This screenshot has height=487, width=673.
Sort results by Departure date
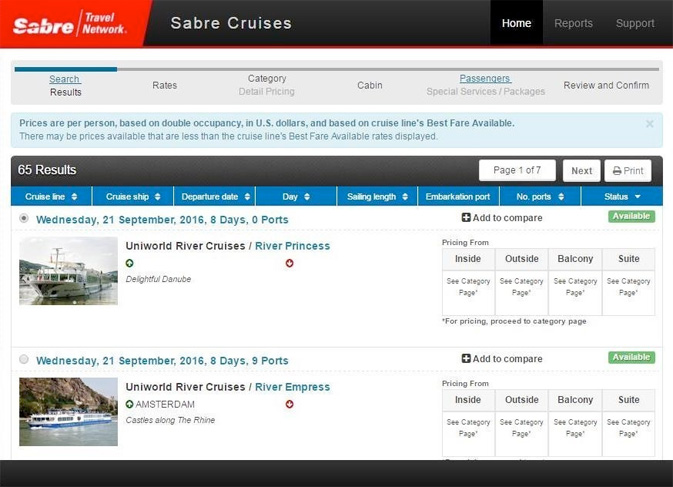[x=215, y=197]
